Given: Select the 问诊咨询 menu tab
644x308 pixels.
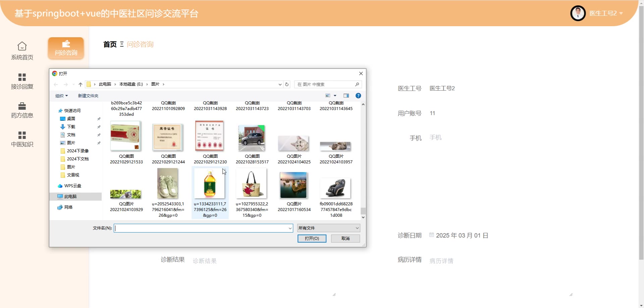Looking at the screenshot, I should click(x=66, y=48).
